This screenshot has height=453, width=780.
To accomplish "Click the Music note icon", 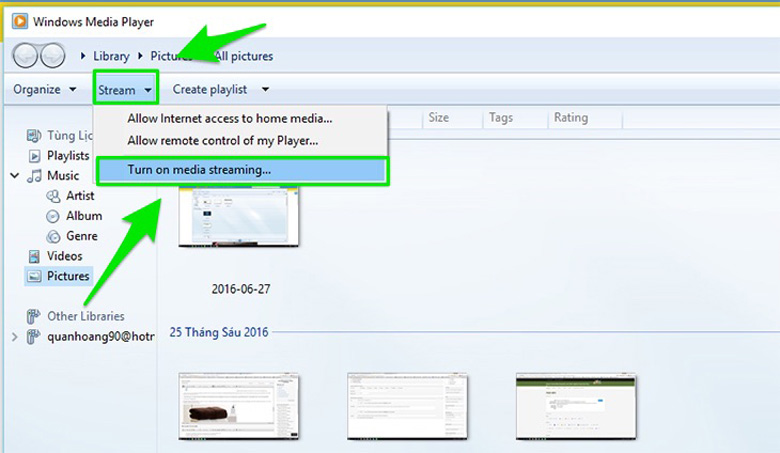I will click(34, 176).
